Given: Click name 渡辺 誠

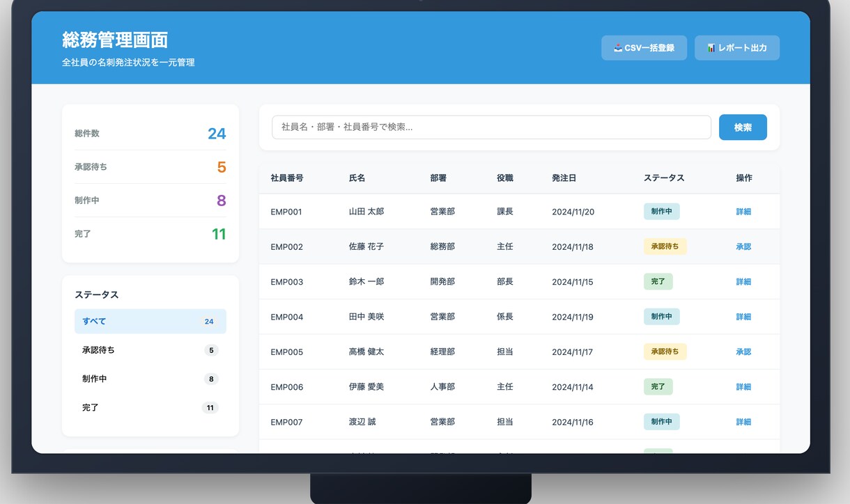Looking at the screenshot, I should [x=362, y=422].
